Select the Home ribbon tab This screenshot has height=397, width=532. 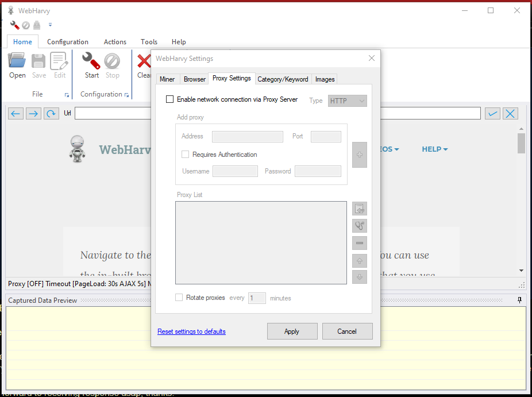pyautogui.click(x=22, y=42)
